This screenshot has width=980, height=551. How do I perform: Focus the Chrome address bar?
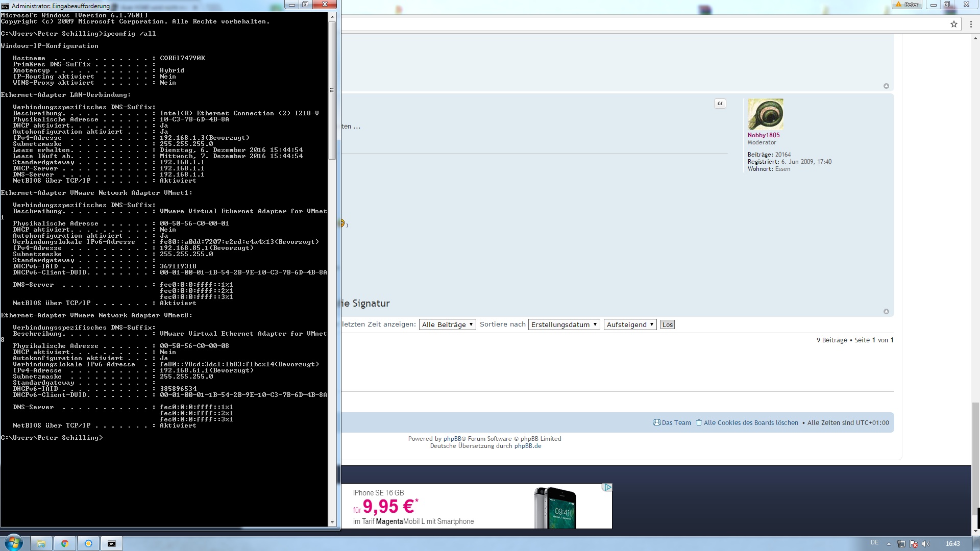(x=643, y=24)
